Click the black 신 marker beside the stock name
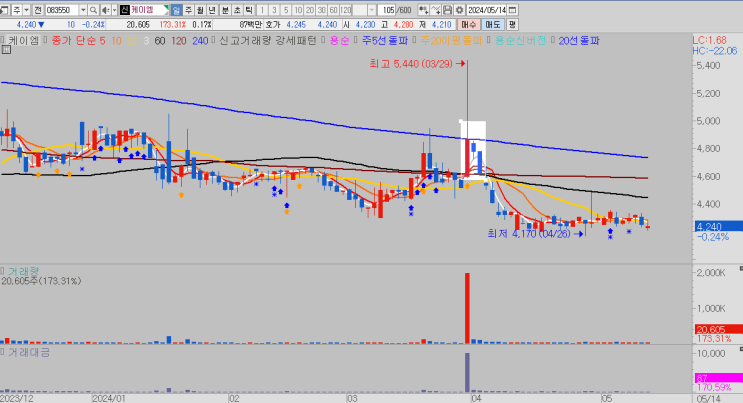Image resolution: width=743 pixels, height=403 pixels. (125, 10)
